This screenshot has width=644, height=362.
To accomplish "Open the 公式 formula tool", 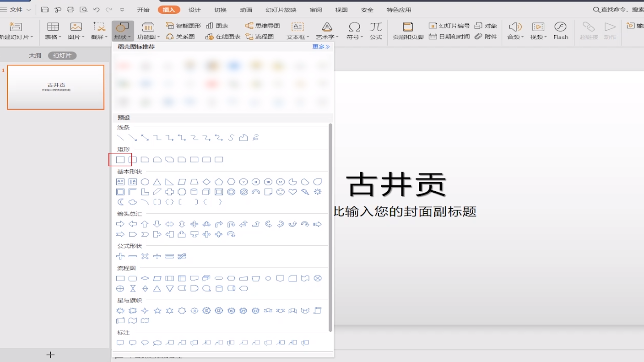I will point(376,31).
